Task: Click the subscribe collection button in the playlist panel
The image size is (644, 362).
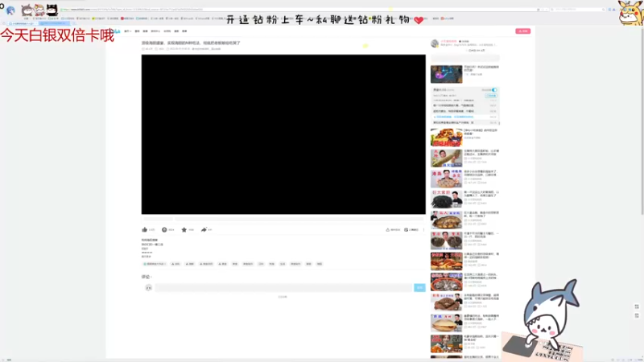Action: (x=491, y=96)
